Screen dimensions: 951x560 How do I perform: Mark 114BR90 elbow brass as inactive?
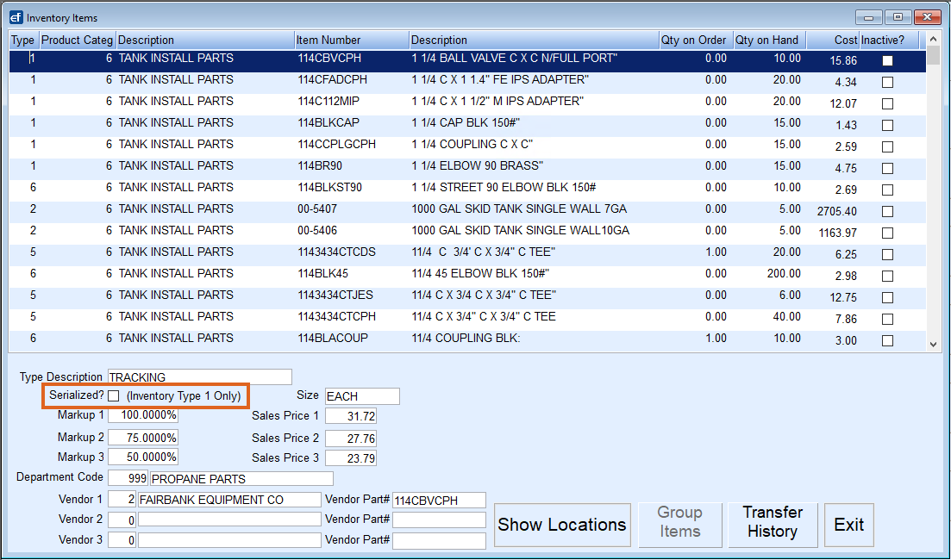[887, 168]
